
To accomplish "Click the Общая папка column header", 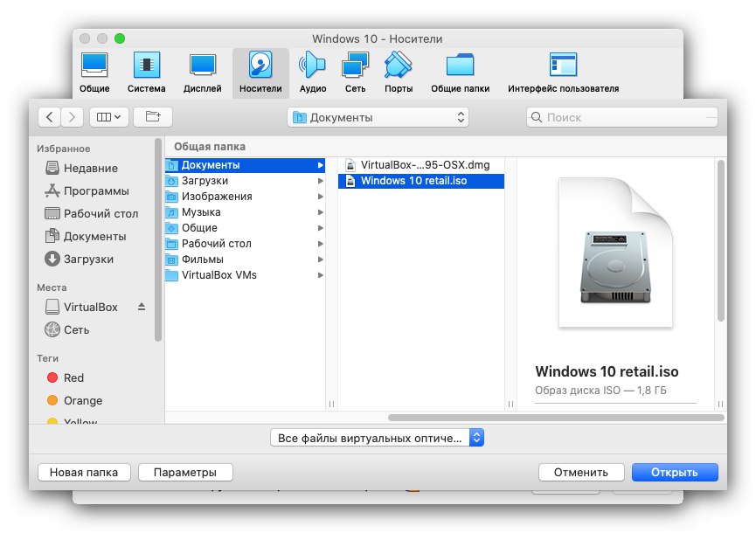I will click(210, 147).
